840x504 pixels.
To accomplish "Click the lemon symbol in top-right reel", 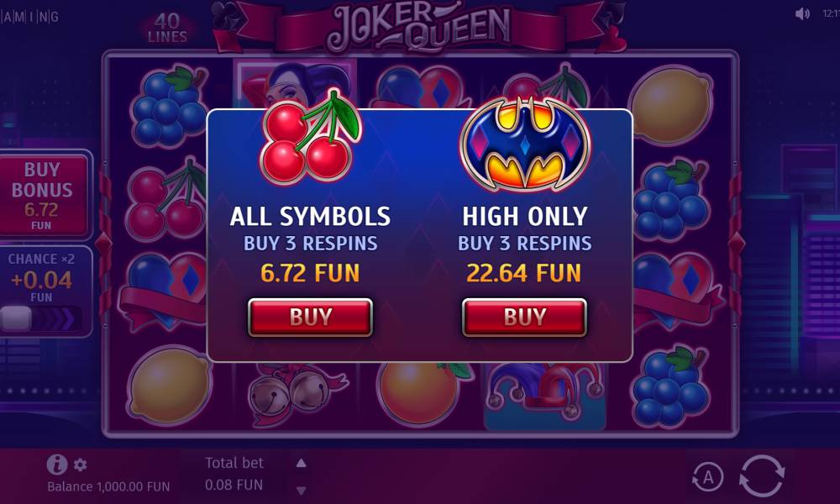I will (x=671, y=106).
